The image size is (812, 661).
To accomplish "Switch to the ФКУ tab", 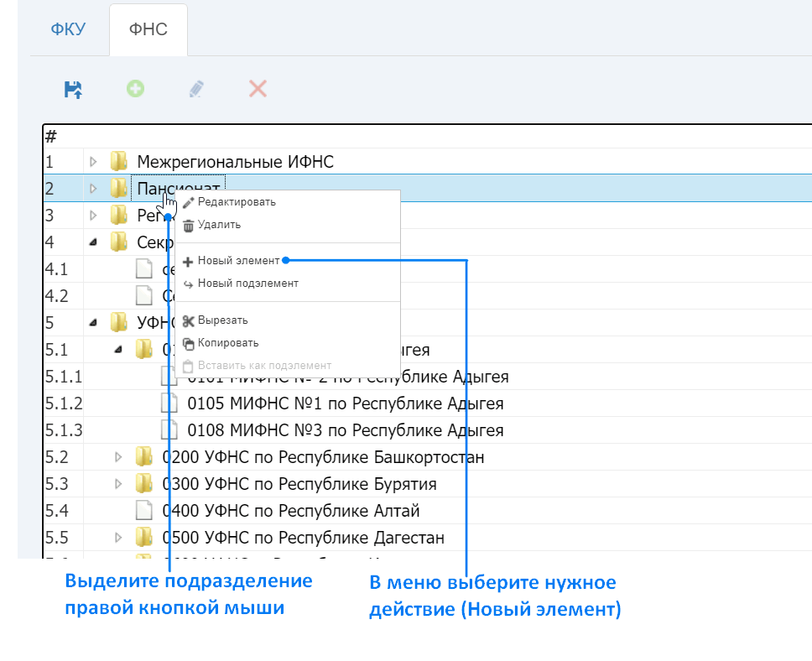I will pos(68,29).
